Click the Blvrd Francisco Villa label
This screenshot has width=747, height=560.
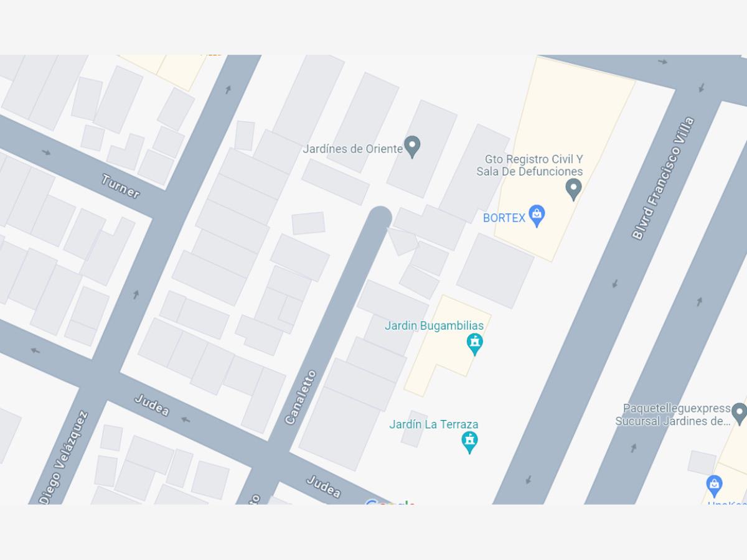(x=662, y=178)
